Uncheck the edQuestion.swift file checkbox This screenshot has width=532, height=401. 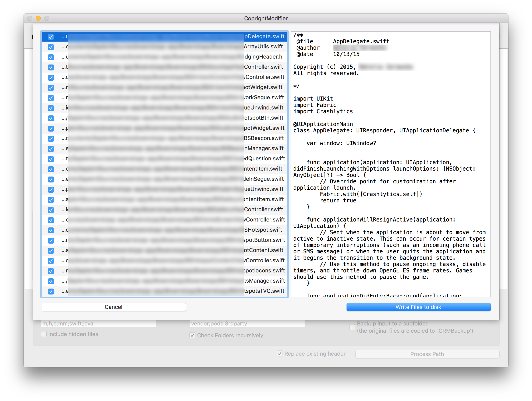point(51,159)
